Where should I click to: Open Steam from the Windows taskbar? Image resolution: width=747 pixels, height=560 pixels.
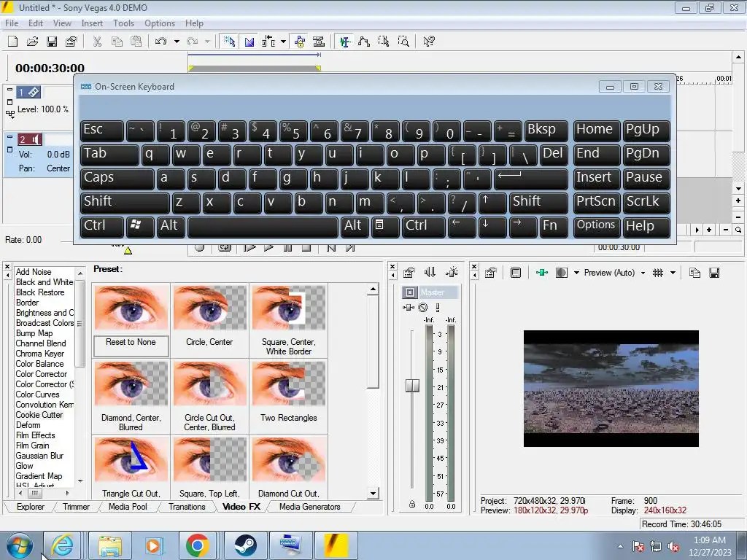pyautogui.click(x=246, y=545)
